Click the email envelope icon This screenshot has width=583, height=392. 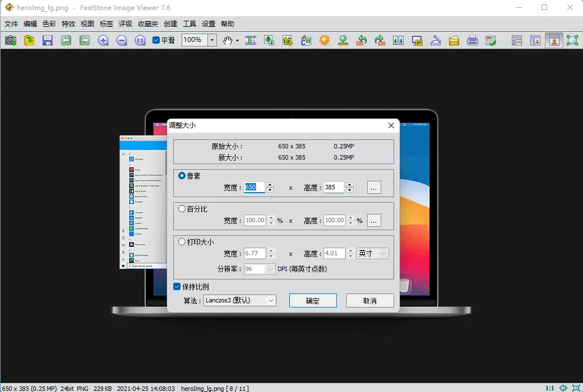click(x=454, y=40)
